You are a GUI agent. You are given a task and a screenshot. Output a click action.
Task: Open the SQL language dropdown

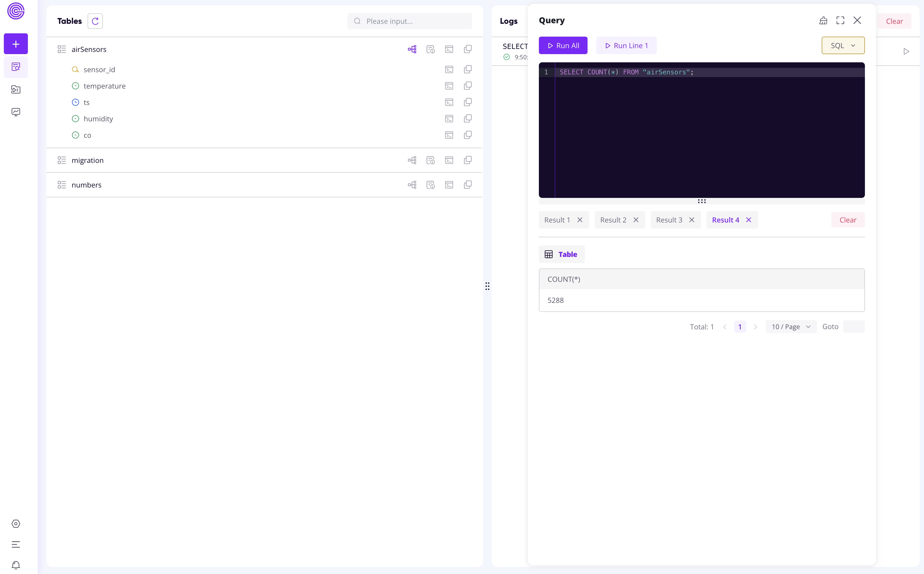click(x=843, y=45)
